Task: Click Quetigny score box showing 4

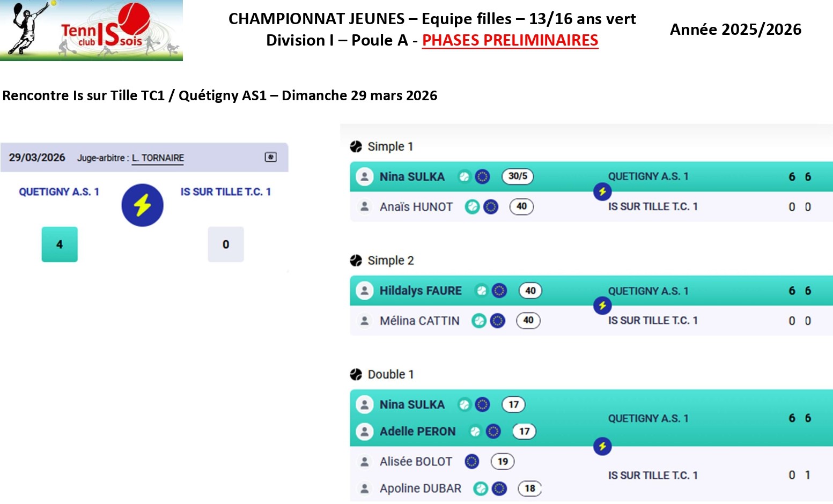Action: 60,244
